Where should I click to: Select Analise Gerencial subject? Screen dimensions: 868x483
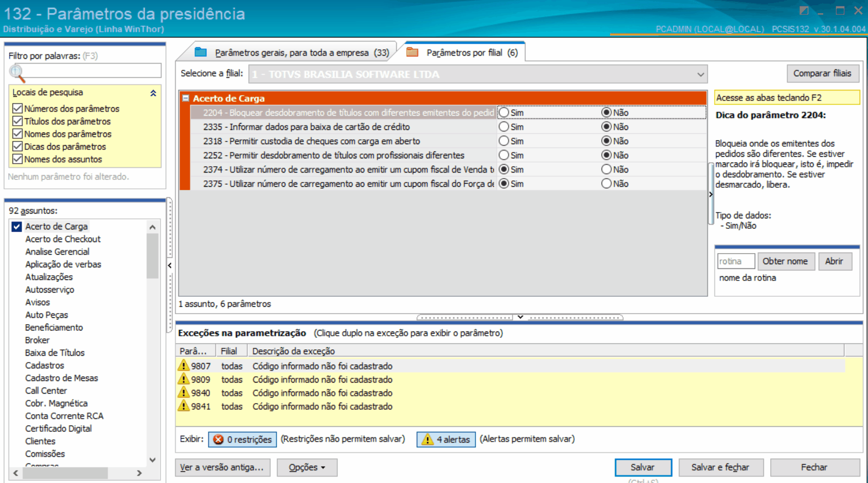pos(57,251)
